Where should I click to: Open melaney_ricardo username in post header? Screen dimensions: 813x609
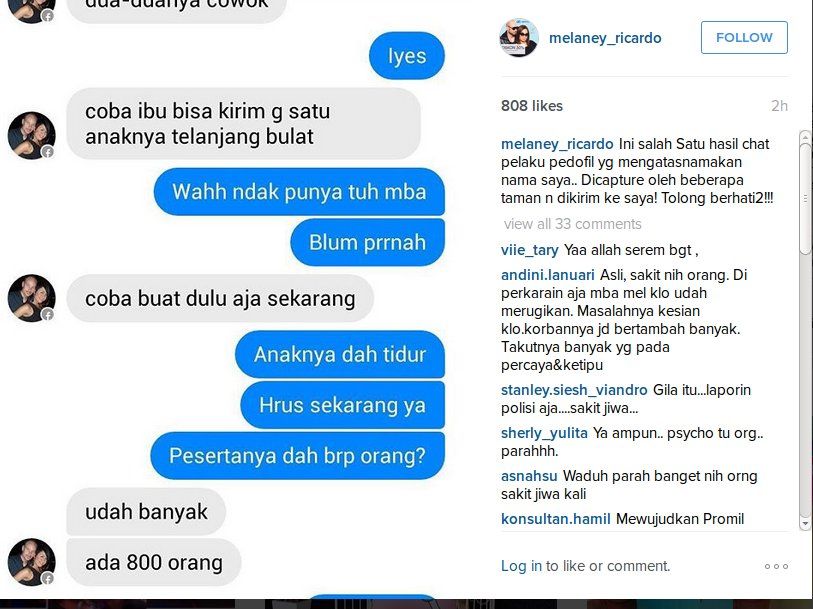605,38
